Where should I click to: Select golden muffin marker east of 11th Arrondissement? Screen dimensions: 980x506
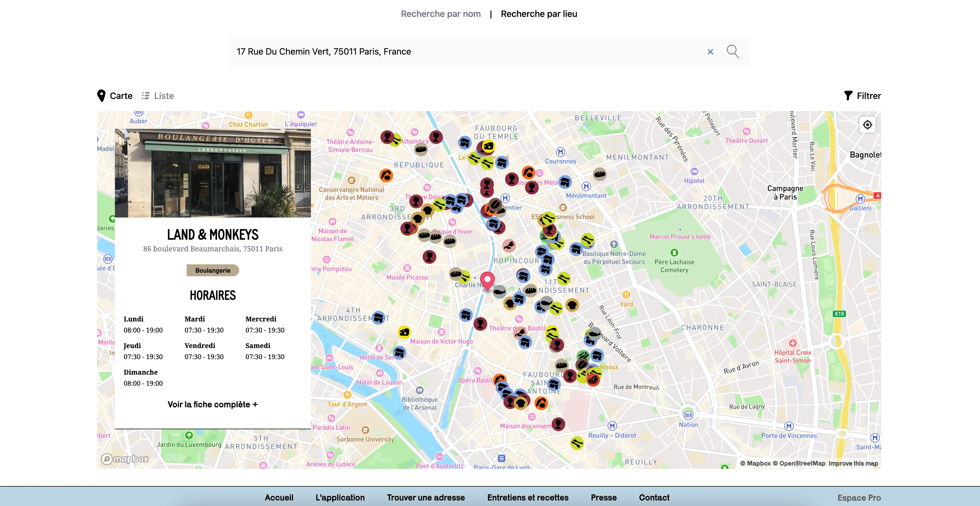(x=572, y=305)
